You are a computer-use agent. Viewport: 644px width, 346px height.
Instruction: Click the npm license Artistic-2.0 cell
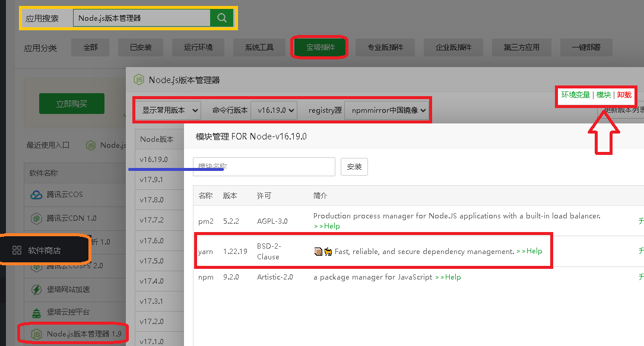click(275, 277)
